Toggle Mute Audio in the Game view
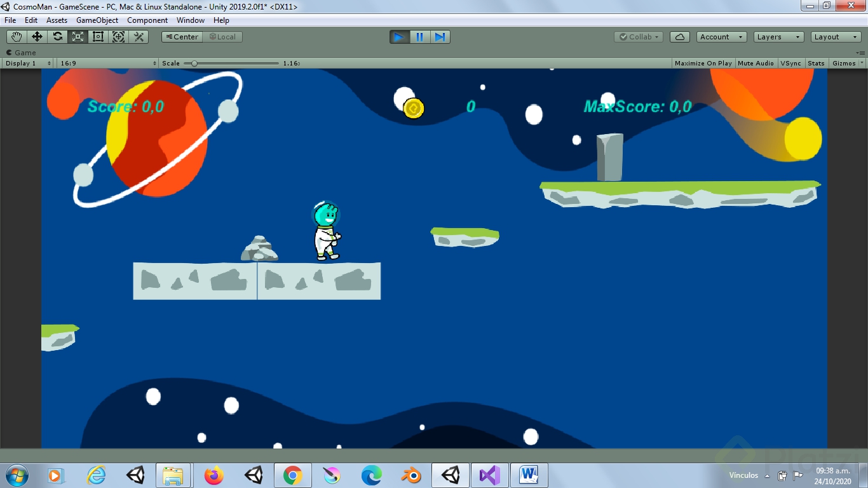This screenshot has width=868, height=488. (756, 63)
